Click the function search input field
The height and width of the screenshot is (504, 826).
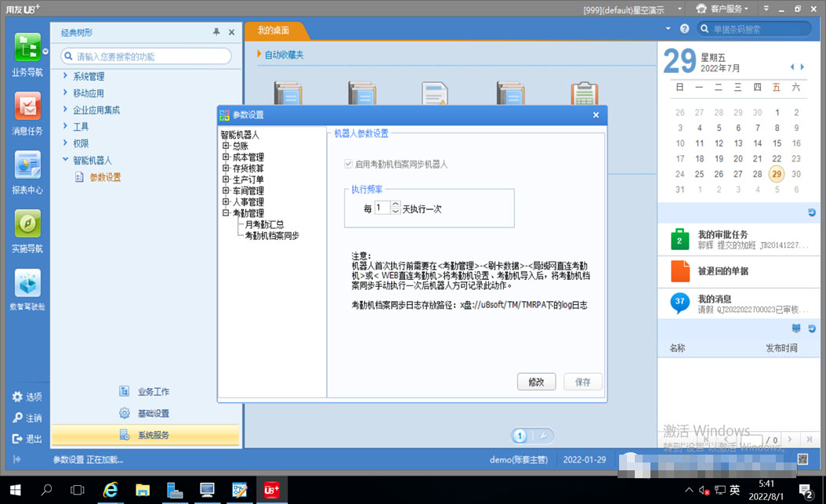(x=146, y=56)
